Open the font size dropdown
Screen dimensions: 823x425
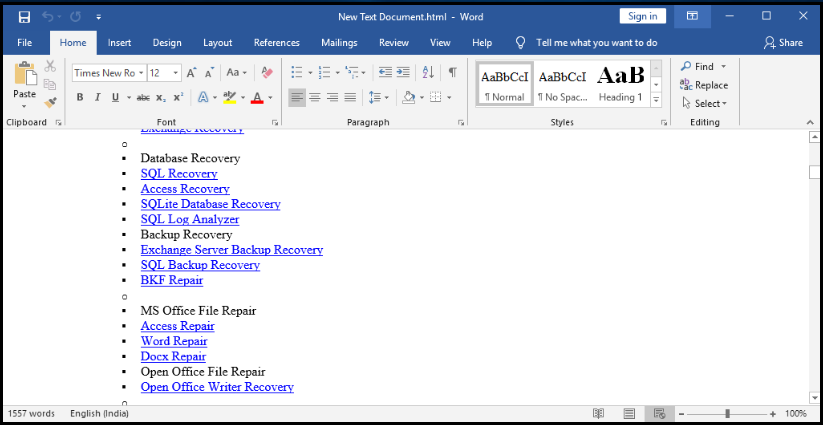tap(176, 73)
